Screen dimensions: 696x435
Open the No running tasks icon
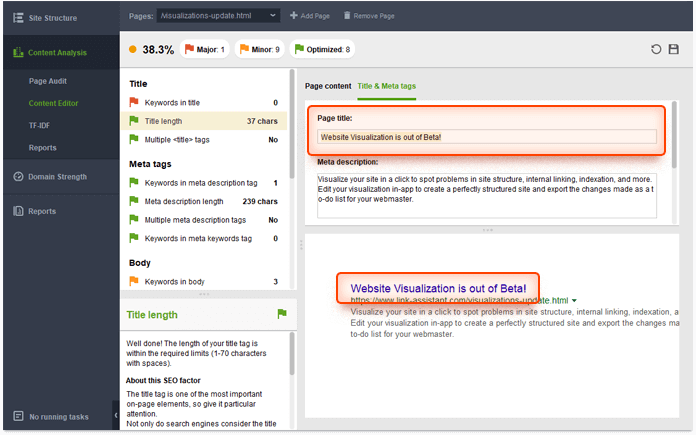coord(18,416)
